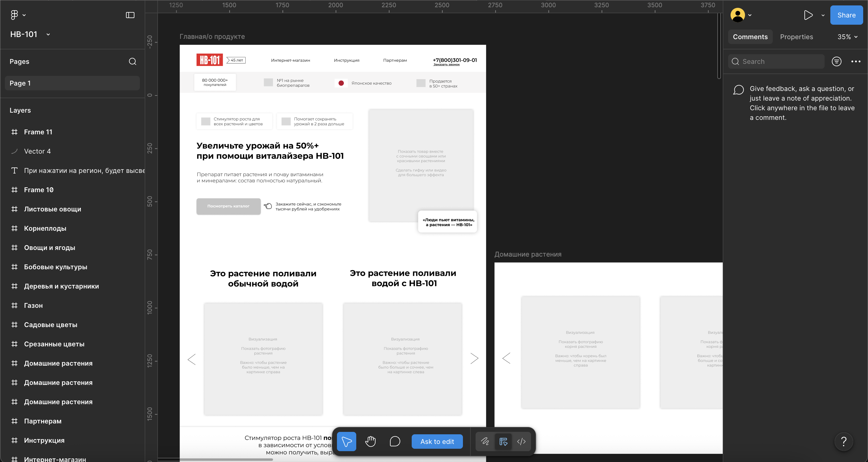Click the Японское качество label
868x462 pixels.
371,83
